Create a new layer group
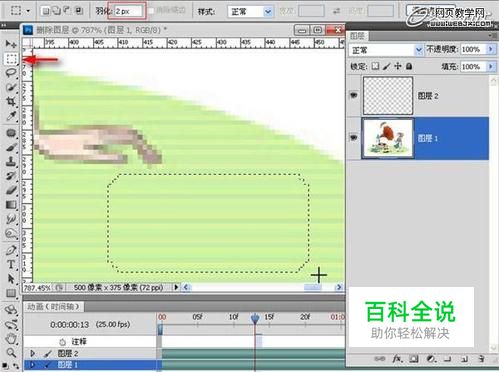Viewport: 499px width, 372px height. click(448, 359)
